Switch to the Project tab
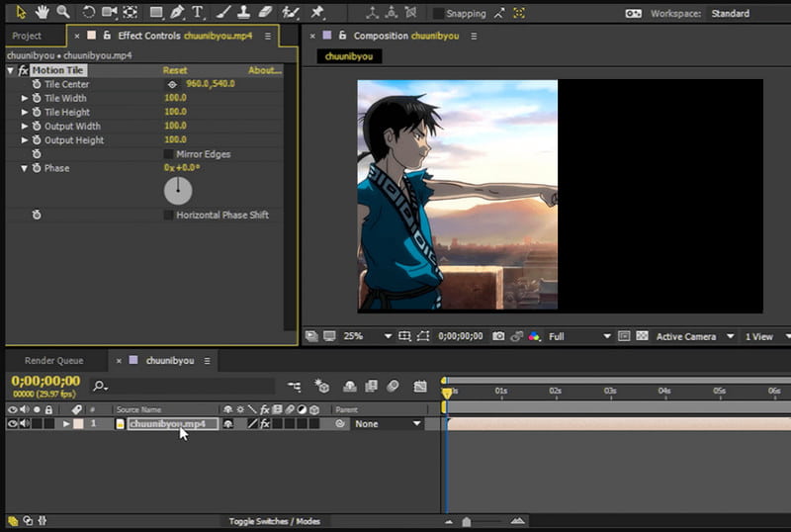 tap(27, 36)
